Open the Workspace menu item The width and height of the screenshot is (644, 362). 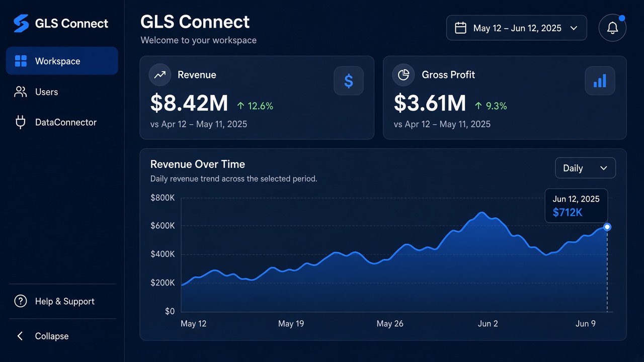[x=62, y=61]
